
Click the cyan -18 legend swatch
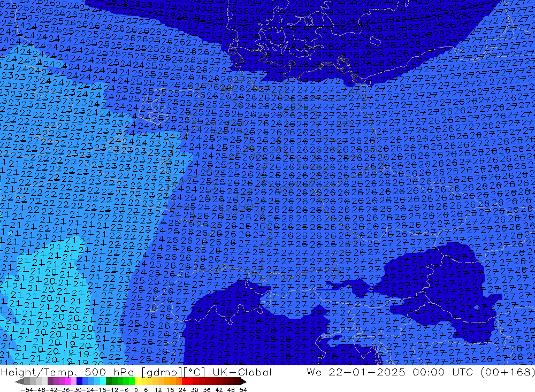pyautogui.click(x=103, y=381)
